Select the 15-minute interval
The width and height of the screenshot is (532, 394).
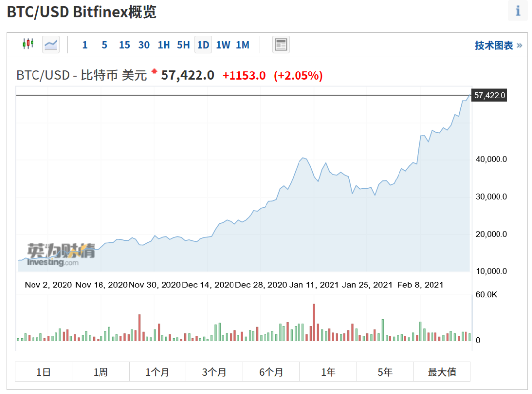coord(124,45)
